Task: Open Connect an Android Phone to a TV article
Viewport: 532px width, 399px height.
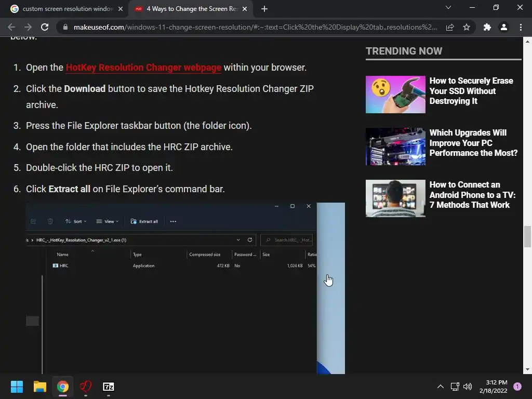Action: [472, 195]
